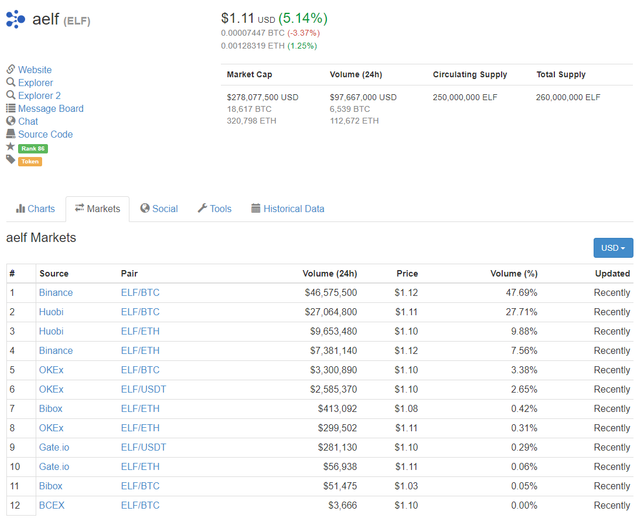The image size is (640, 519).
Task: Open Bibox source in row 11
Action: [51, 486]
